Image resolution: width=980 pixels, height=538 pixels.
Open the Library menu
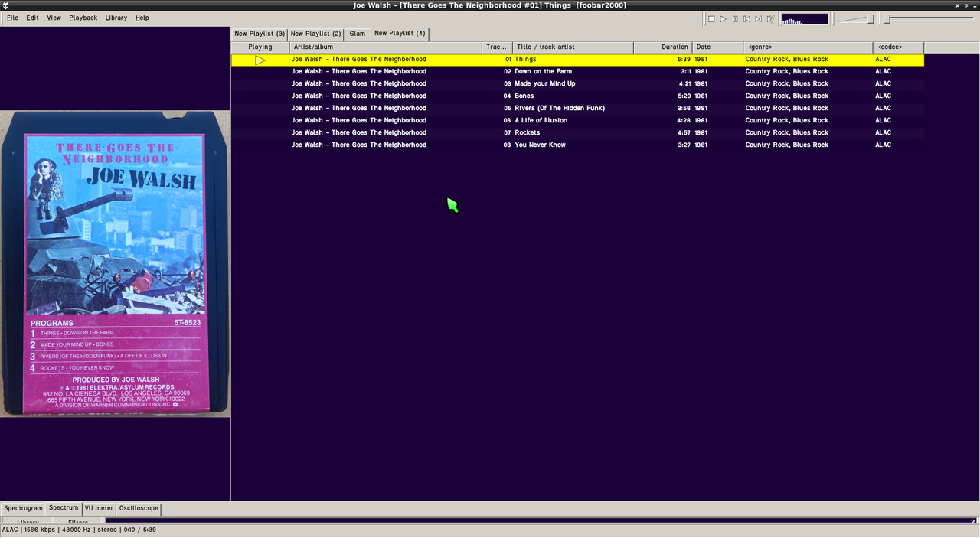coord(116,18)
